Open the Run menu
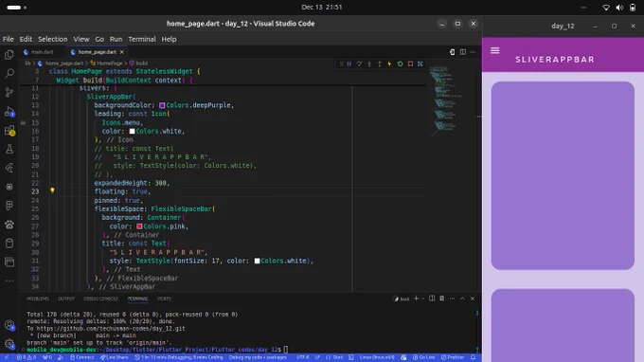This screenshot has width=644, height=362. (116, 39)
